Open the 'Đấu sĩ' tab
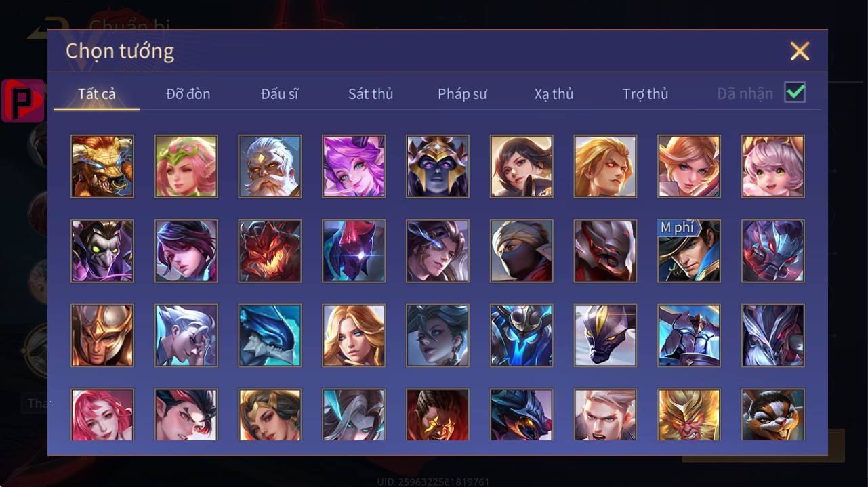 [280, 93]
